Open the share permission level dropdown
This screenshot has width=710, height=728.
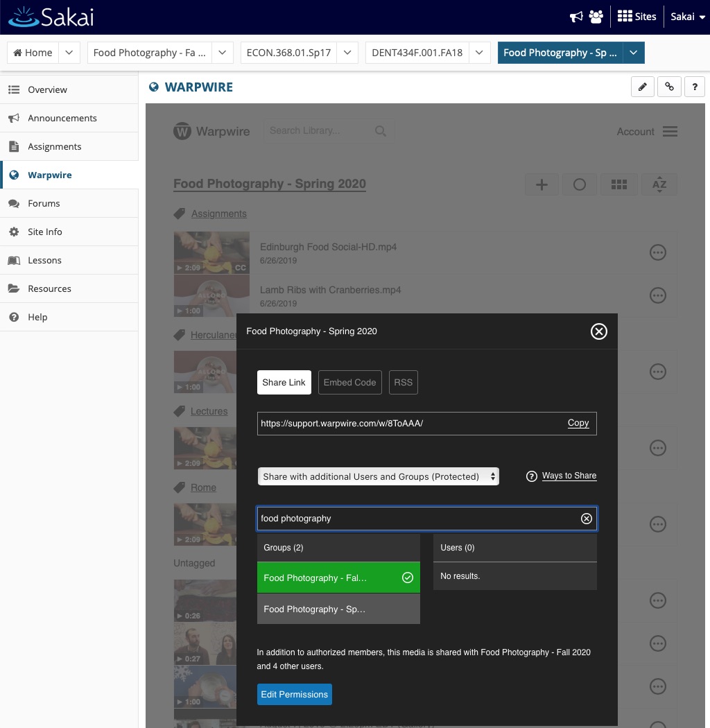tap(379, 476)
